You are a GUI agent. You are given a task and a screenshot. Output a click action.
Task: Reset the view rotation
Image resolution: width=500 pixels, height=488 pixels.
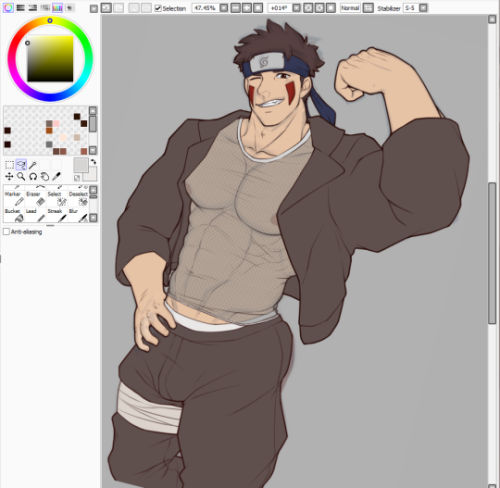coord(331,8)
